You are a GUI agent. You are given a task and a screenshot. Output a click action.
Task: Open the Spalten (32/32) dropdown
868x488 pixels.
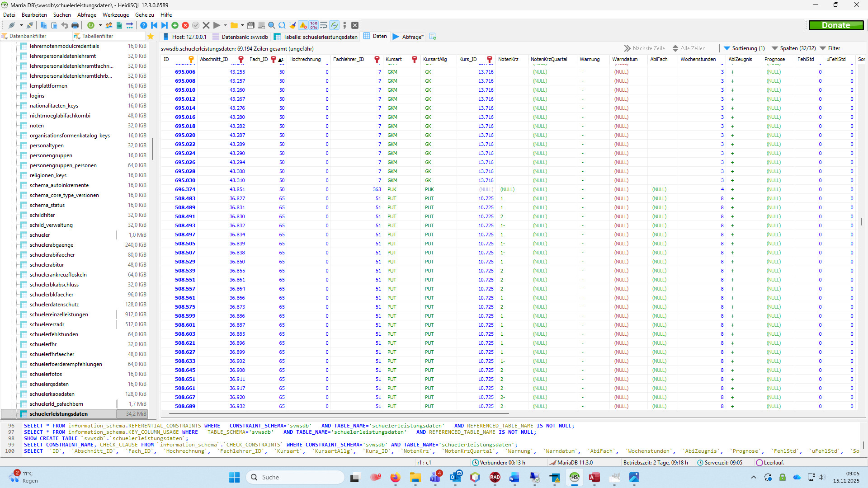pos(793,48)
